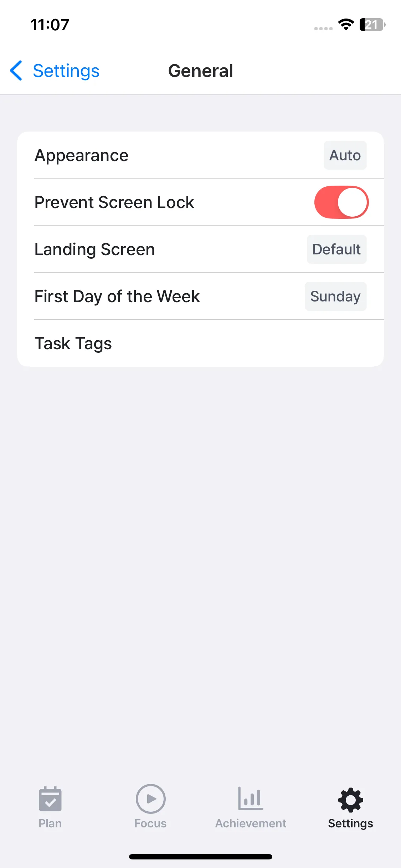Screen dimensions: 401x868
Task: Open the Plan calendar icon
Action: tap(50, 799)
